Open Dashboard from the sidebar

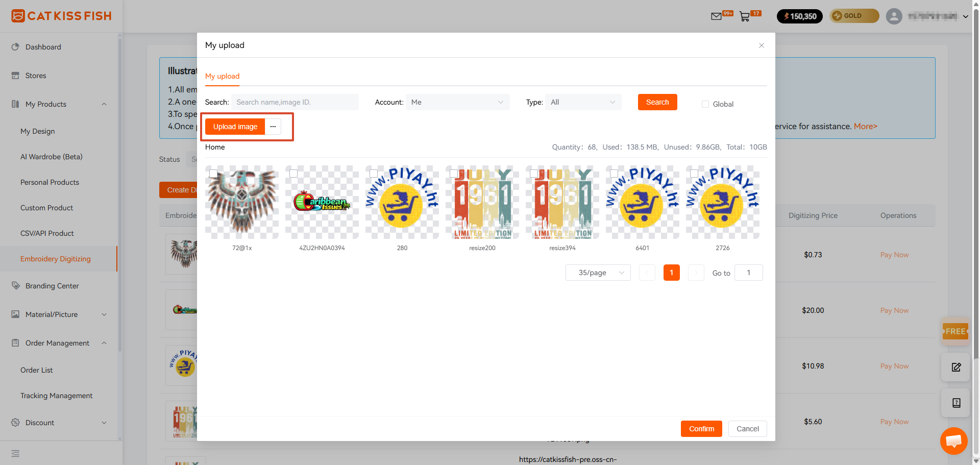click(x=43, y=47)
